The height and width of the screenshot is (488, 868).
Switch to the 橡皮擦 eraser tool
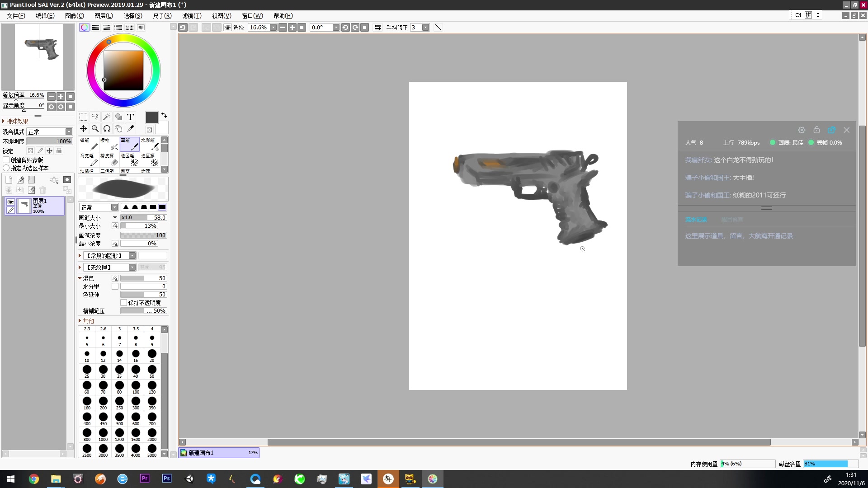tap(109, 159)
